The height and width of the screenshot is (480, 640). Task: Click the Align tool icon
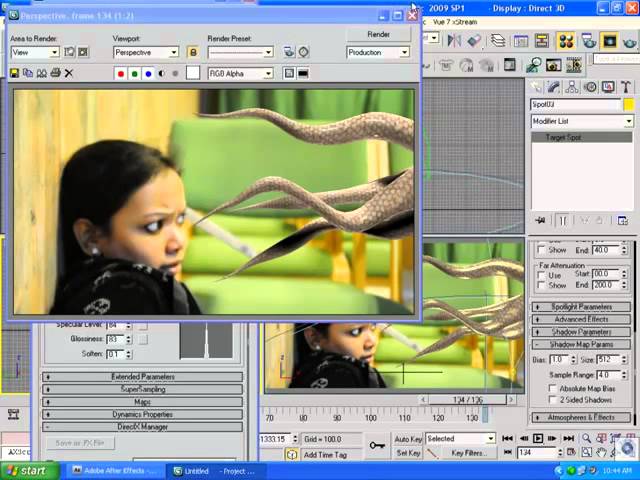point(474,40)
